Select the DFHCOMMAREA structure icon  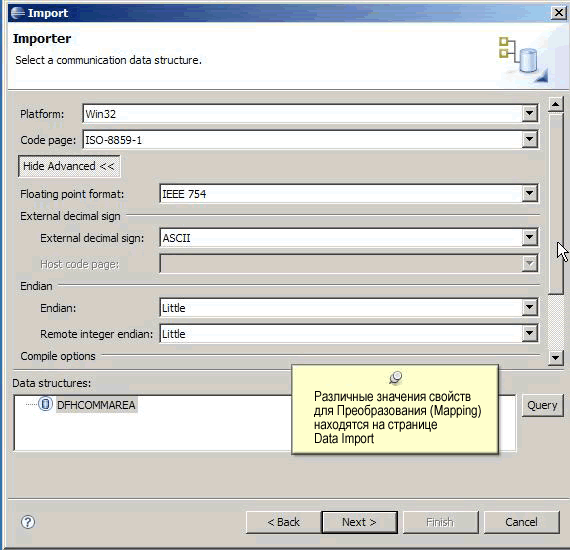click(45, 404)
